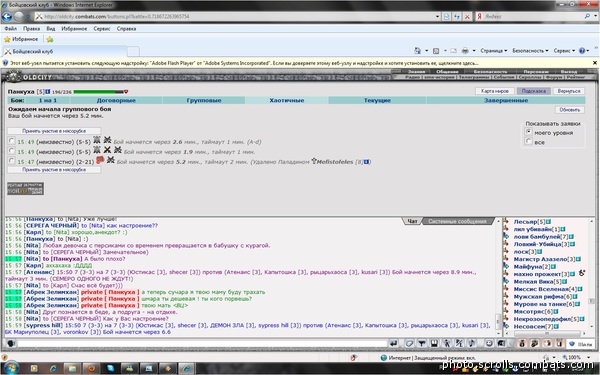Viewport: 600px width, 375px height.
Task: Select the 'моего уровня' radio option
Action: click(528, 132)
